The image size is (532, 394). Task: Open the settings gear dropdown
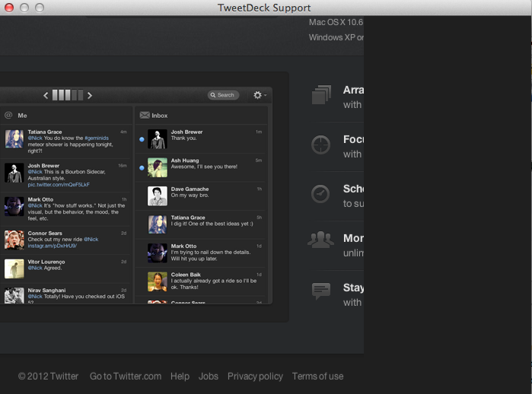click(x=260, y=95)
